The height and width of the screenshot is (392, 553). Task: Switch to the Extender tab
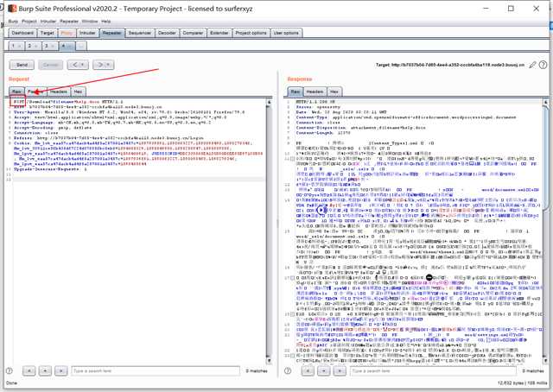pos(219,33)
